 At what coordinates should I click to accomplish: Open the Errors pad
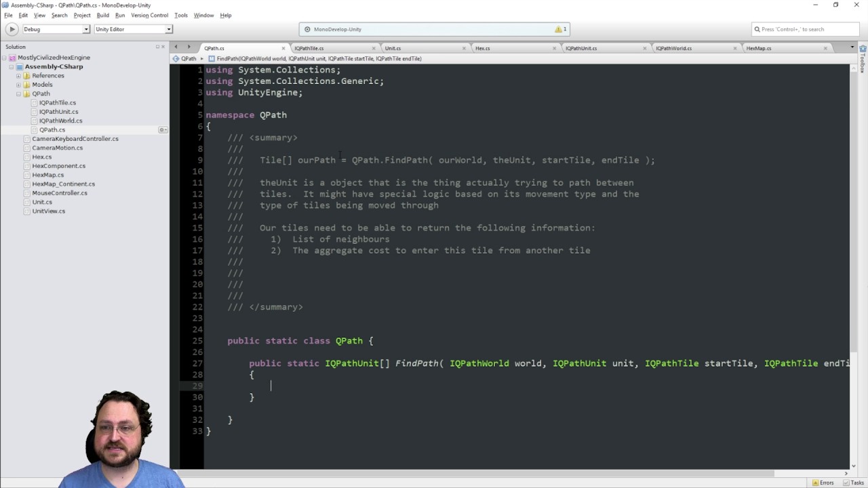[822, 483]
